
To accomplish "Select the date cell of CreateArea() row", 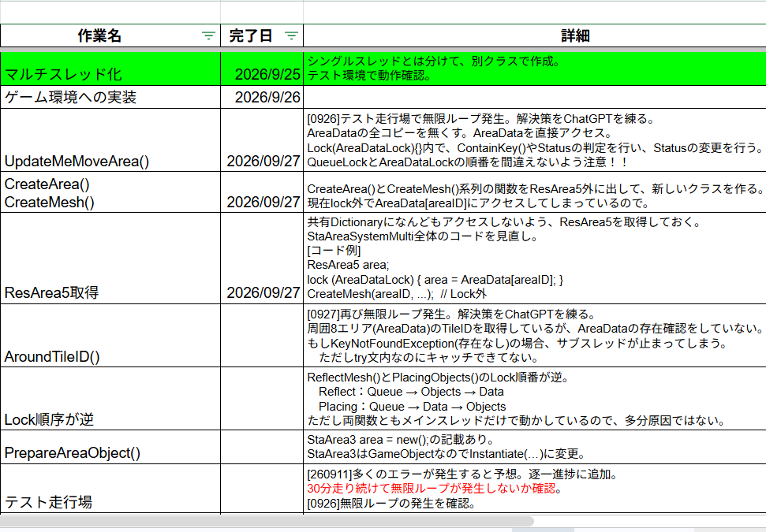I will tap(262, 192).
